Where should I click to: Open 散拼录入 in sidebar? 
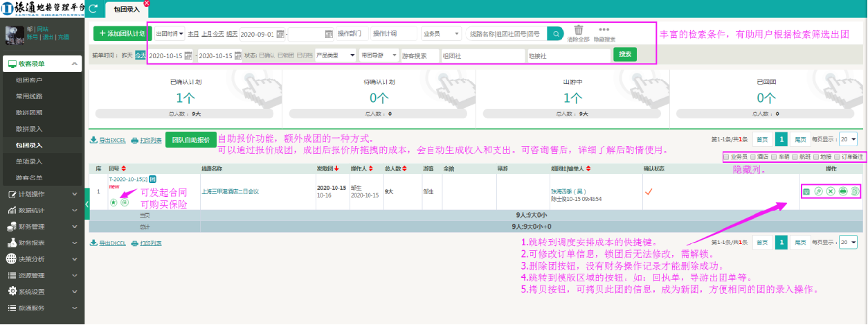(x=29, y=129)
